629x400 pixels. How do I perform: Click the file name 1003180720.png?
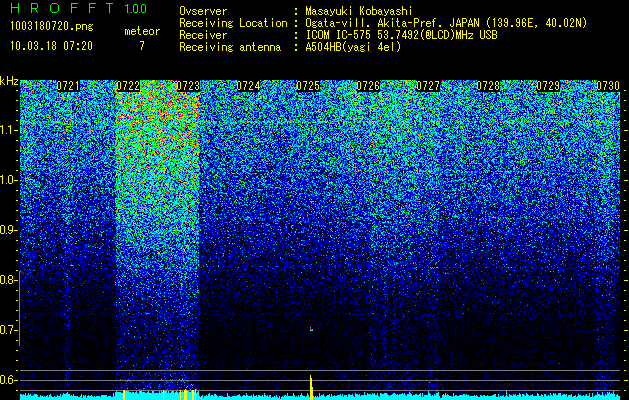[52, 27]
